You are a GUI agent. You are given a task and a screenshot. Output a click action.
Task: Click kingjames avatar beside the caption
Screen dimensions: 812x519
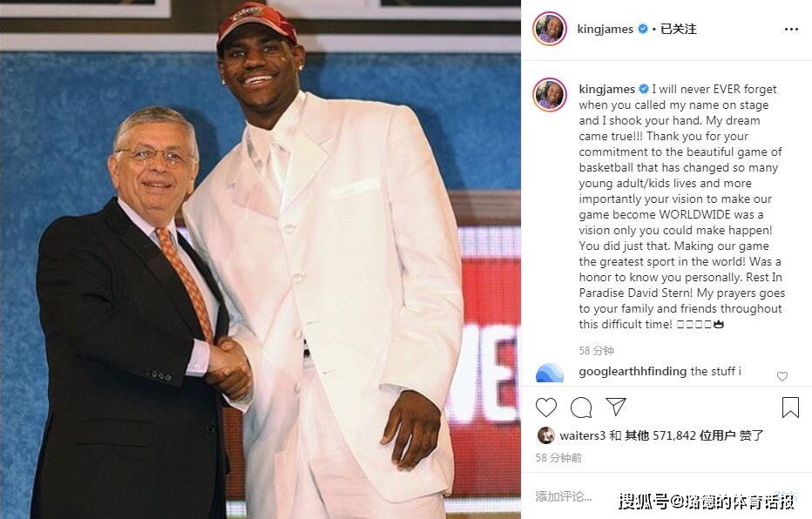(550, 95)
